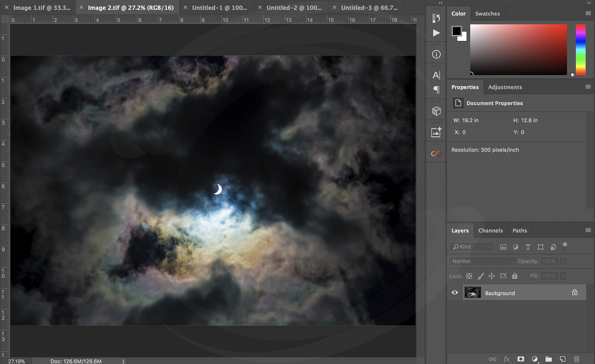Switch to the Adjustments tab
Image resolution: width=595 pixels, height=364 pixels.
pos(505,87)
